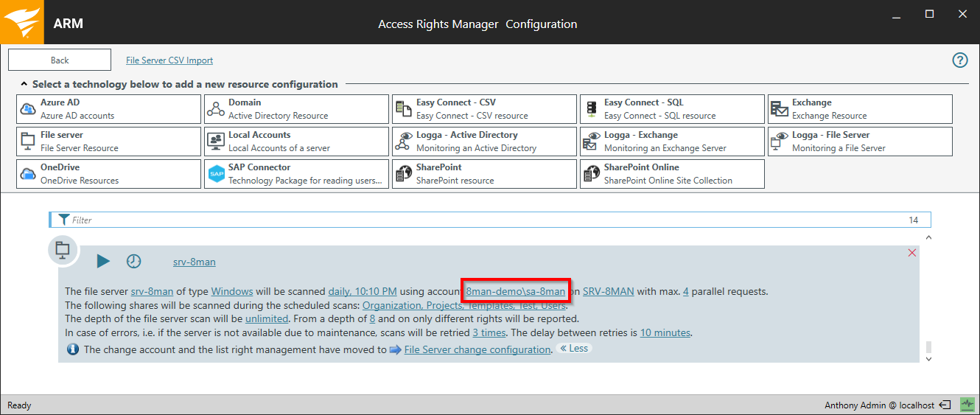Add an Exchange resource
Image resolution: width=980 pixels, height=415 pixels.
(x=860, y=109)
